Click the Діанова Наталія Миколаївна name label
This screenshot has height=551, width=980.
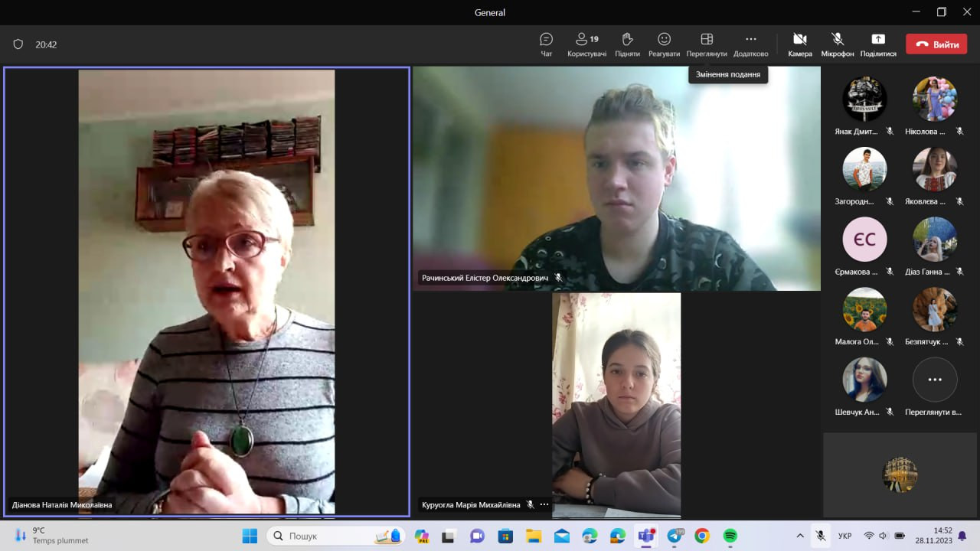62,505
